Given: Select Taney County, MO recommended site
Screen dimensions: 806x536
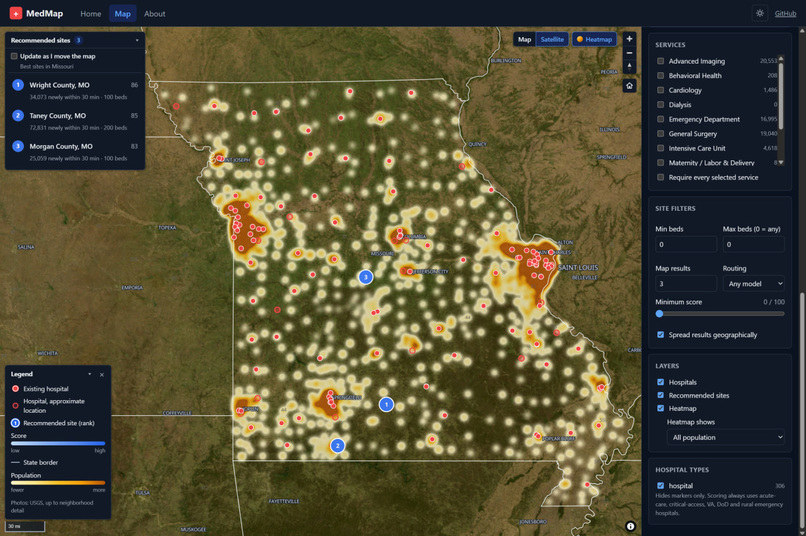Looking at the screenshot, I should tap(75, 121).
